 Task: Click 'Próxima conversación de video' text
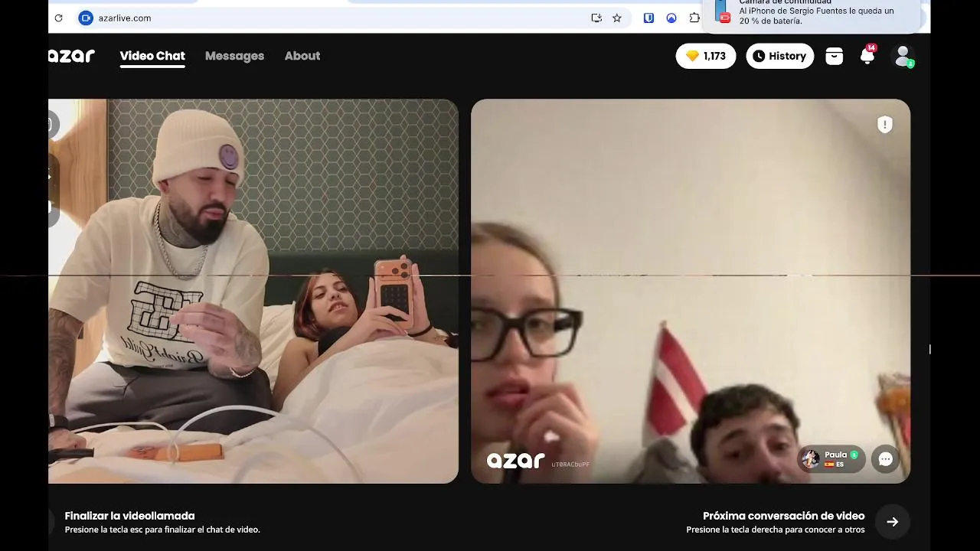click(783, 516)
